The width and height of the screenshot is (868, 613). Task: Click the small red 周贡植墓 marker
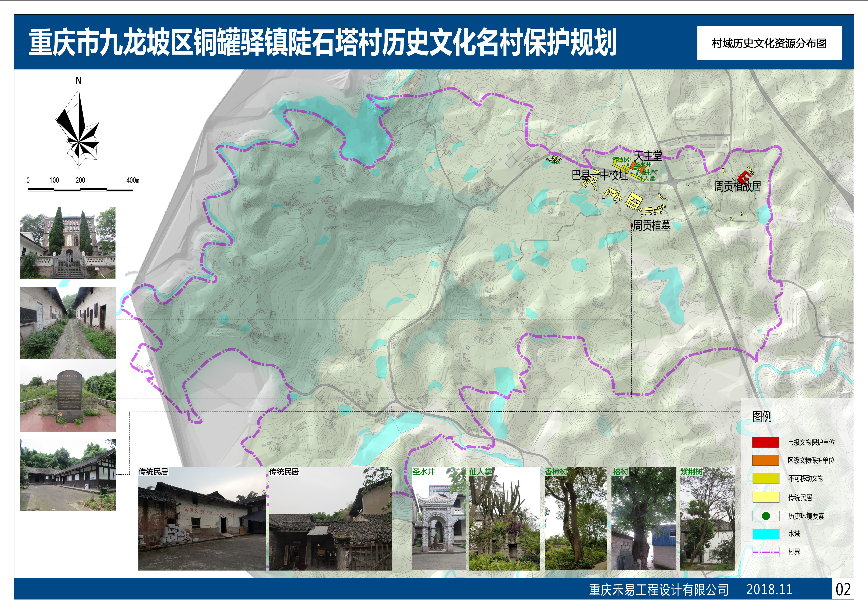(631, 225)
